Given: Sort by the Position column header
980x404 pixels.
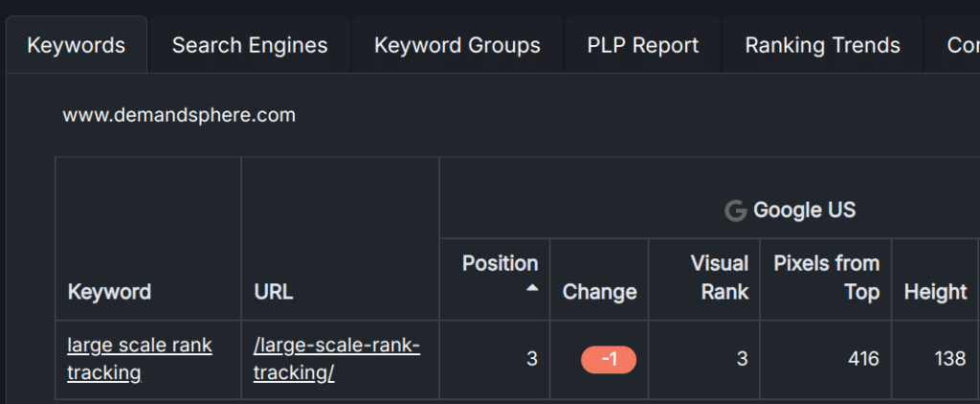Looking at the screenshot, I should tap(500, 263).
